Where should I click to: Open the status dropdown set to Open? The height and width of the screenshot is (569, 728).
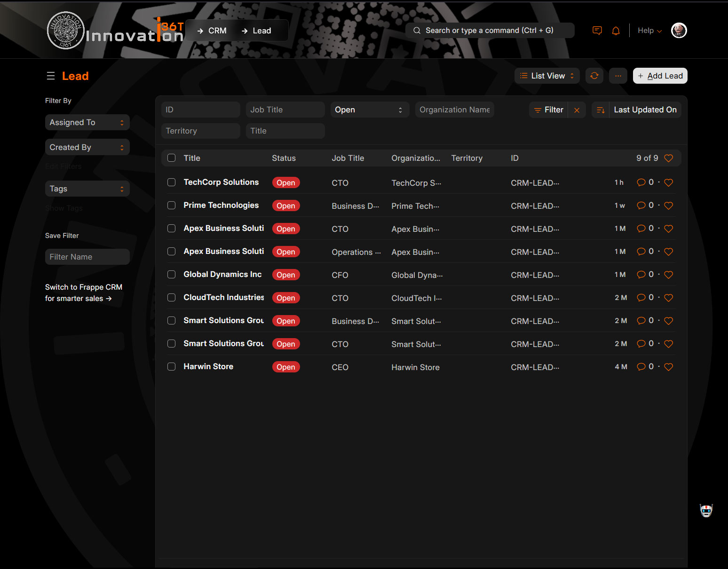[369, 110]
